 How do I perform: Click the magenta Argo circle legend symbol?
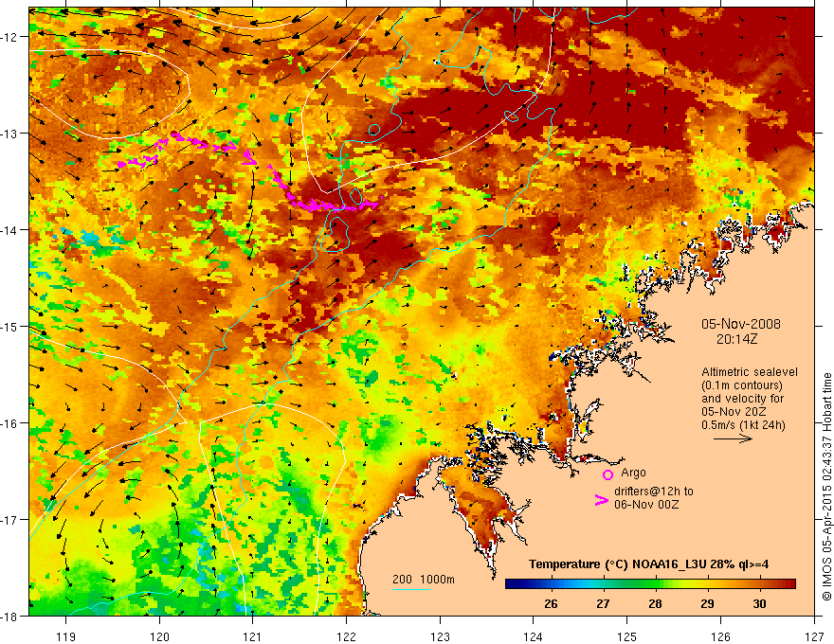[607, 474]
